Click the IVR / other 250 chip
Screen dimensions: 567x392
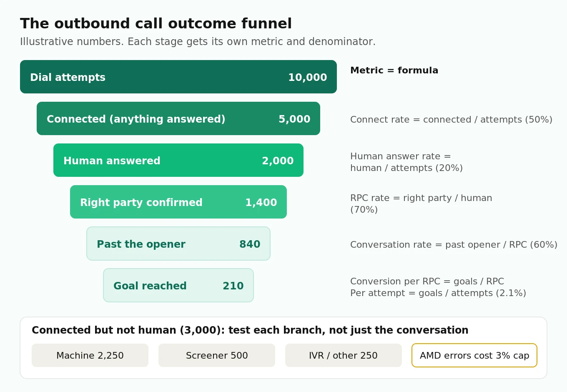click(x=344, y=355)
